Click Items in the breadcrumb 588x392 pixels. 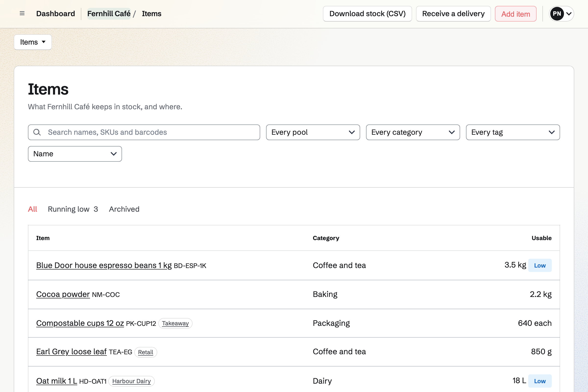[151, 13]
